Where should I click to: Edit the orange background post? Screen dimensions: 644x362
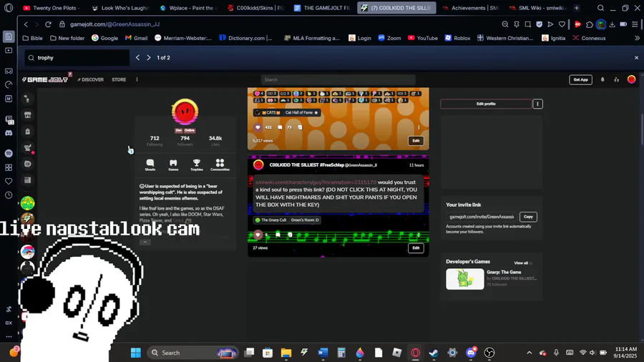tap(416, 141)
